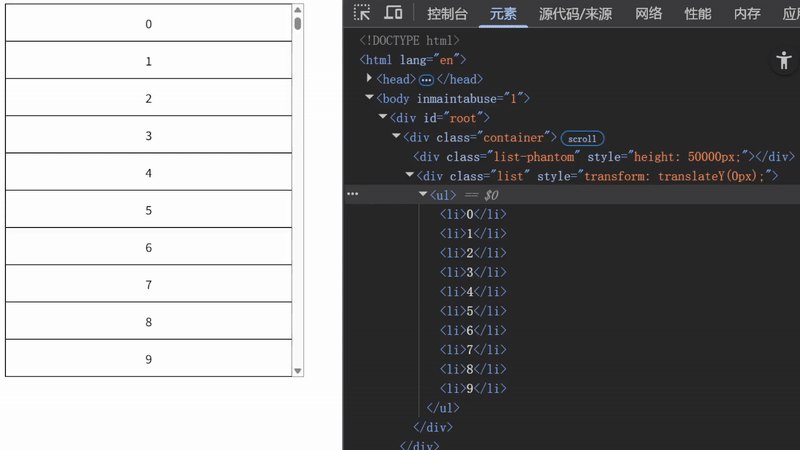
Task: Select the li 5 element in DOM tree
Action: tap(473, 311)
